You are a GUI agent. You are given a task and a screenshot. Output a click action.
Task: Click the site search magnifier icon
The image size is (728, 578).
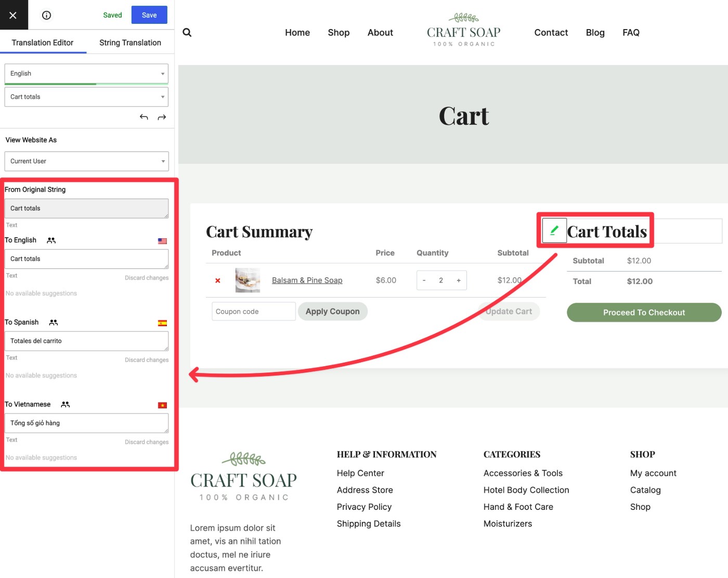coord(187,32)
